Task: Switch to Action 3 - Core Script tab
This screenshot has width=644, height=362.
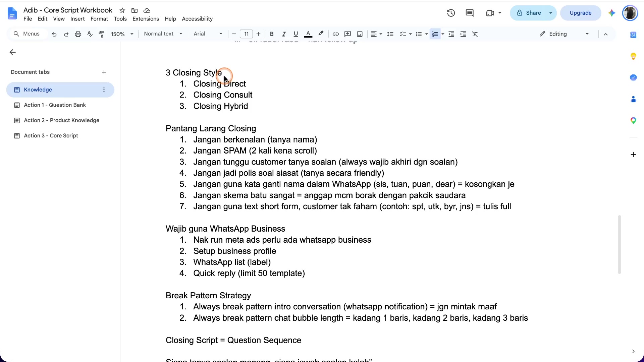Action: 60,136
